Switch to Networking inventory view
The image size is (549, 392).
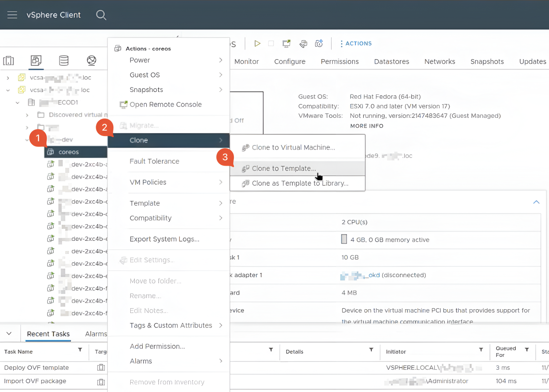point(91,61)
